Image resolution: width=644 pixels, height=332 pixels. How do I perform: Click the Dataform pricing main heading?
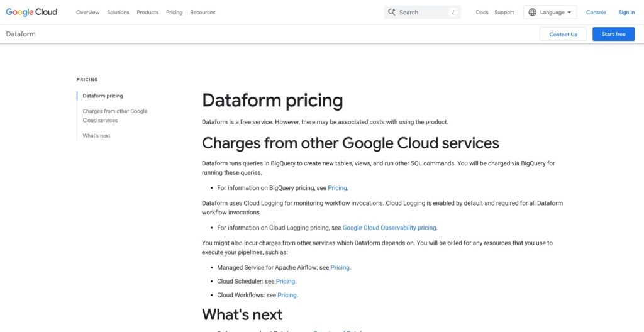coord(272,101)
